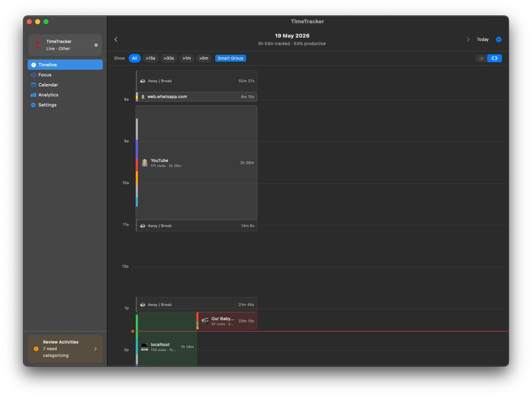This screenshot has height=397, width=532.
Task: Switch to timeline block view icon
Action: tap(494, 58)
